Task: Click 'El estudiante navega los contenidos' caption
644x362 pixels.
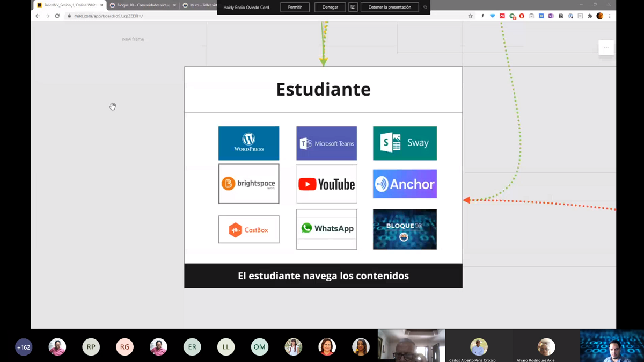Action: [323, 276]
